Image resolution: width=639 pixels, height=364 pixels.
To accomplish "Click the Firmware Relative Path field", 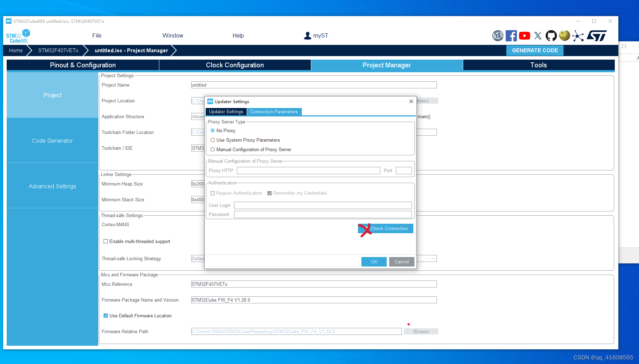I will tap(296, 331).
